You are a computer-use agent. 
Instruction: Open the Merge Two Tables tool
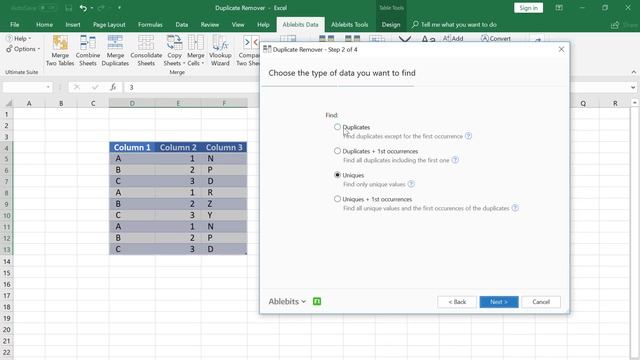[x=60, y=51]
